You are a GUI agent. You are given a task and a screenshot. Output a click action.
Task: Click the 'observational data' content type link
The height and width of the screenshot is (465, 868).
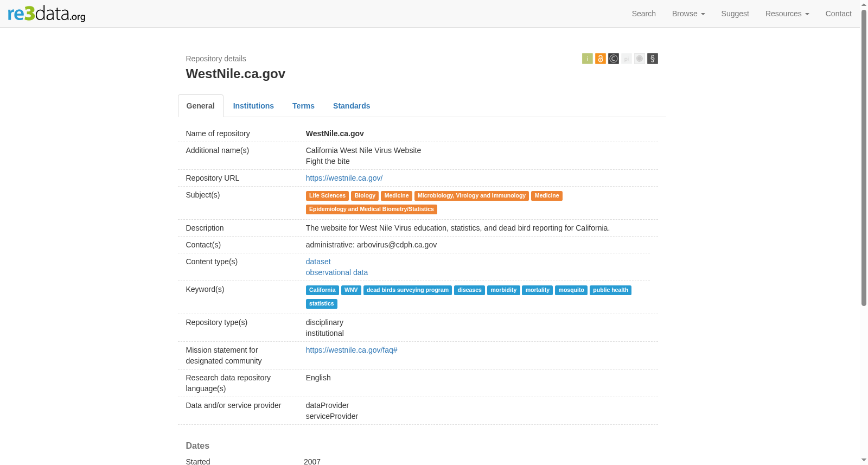click(x=337, y=272)
